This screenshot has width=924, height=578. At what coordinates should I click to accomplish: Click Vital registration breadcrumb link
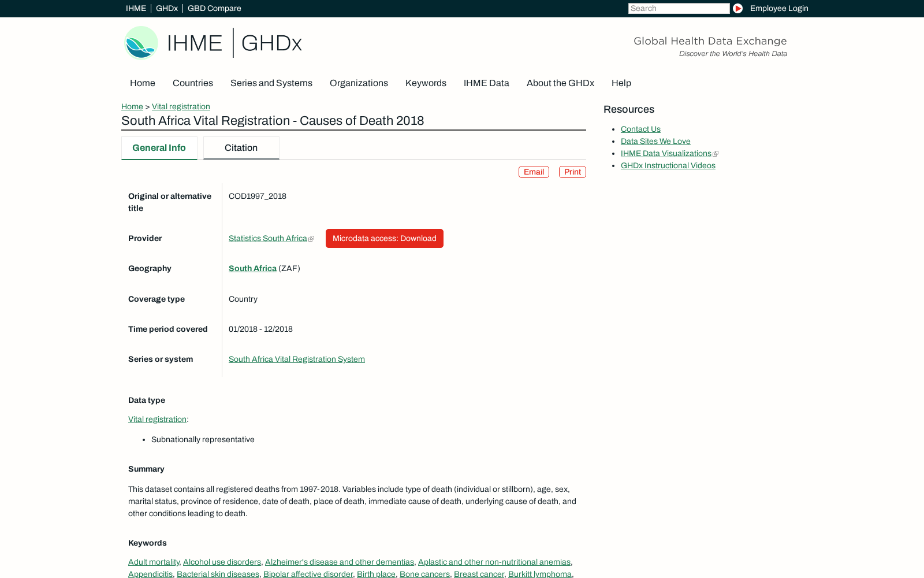[181, 106]
